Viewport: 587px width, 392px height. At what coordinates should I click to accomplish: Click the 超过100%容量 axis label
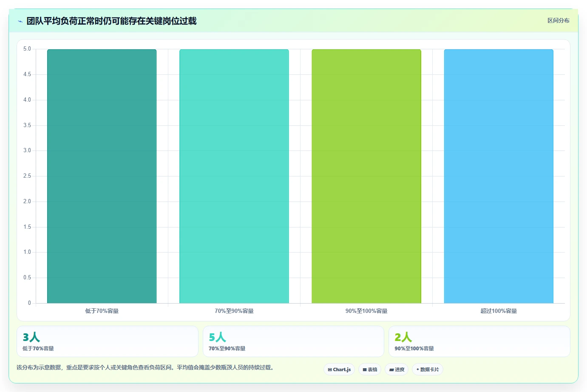point(499,311)
